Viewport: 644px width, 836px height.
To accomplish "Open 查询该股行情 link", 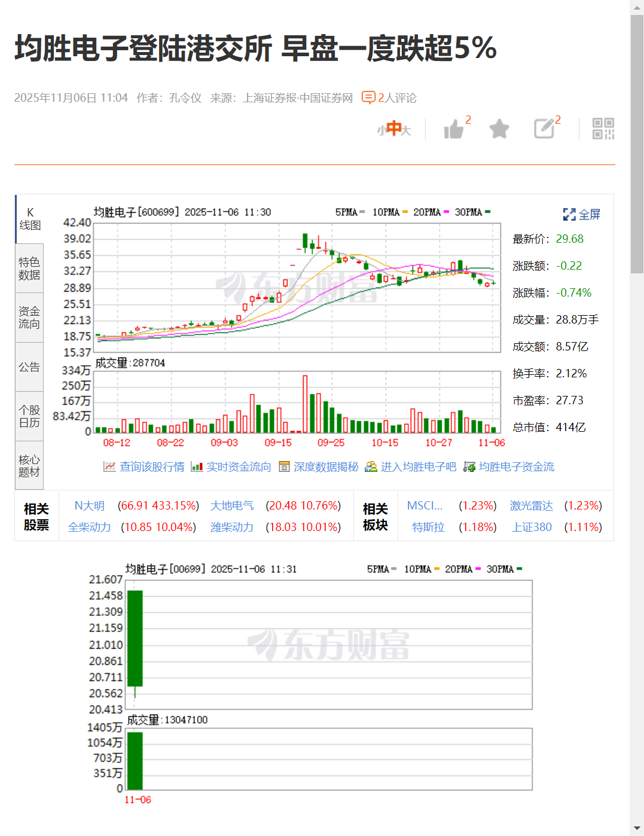I will pos(152,466).
